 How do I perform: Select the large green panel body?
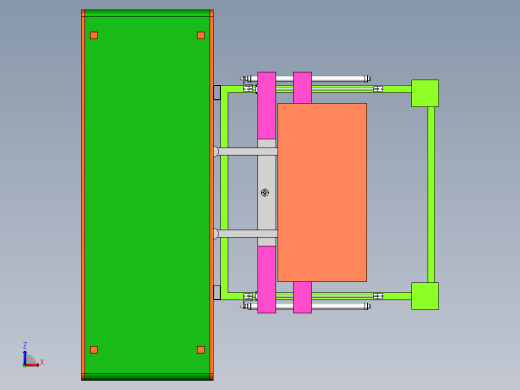(147, 195)
